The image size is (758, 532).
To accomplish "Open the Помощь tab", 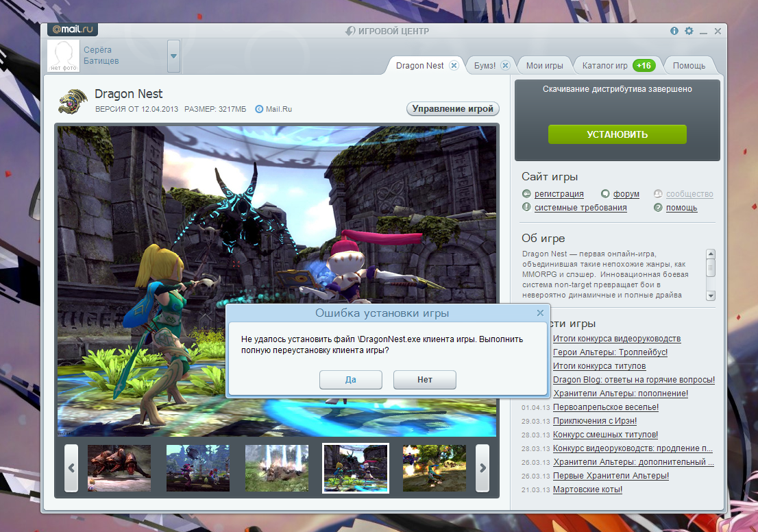I will click(689, 65).
